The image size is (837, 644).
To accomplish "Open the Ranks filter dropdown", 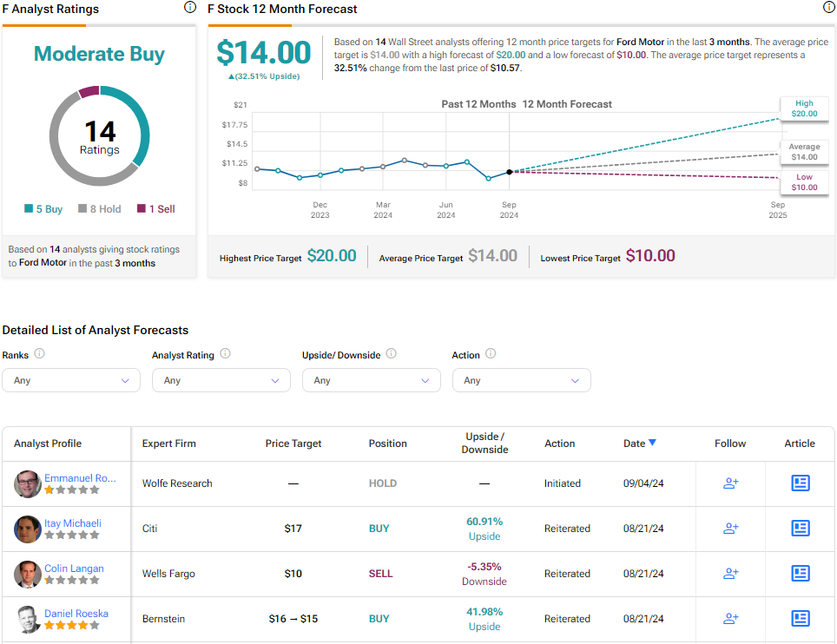I will 71,380.
